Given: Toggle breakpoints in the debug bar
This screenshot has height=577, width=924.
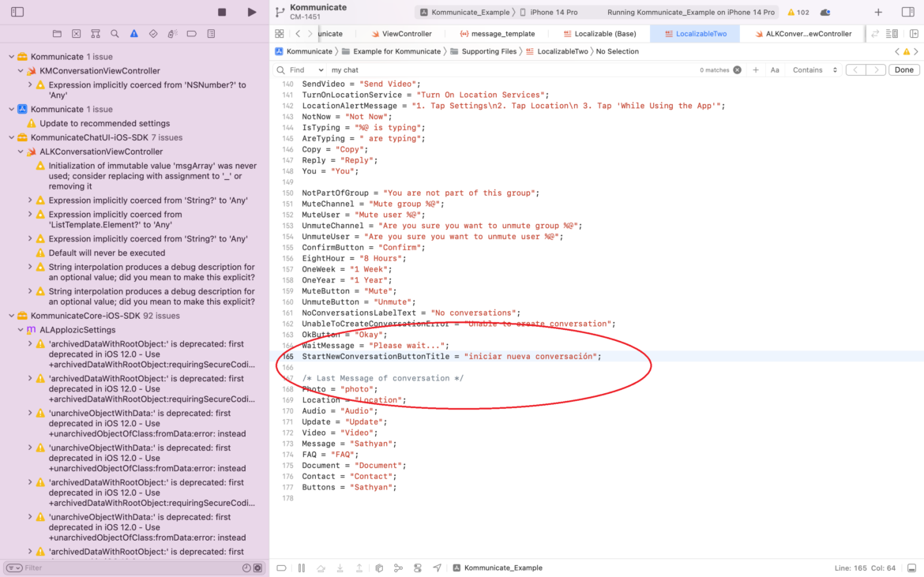Looking at the screenshot, I should [281, 568].
